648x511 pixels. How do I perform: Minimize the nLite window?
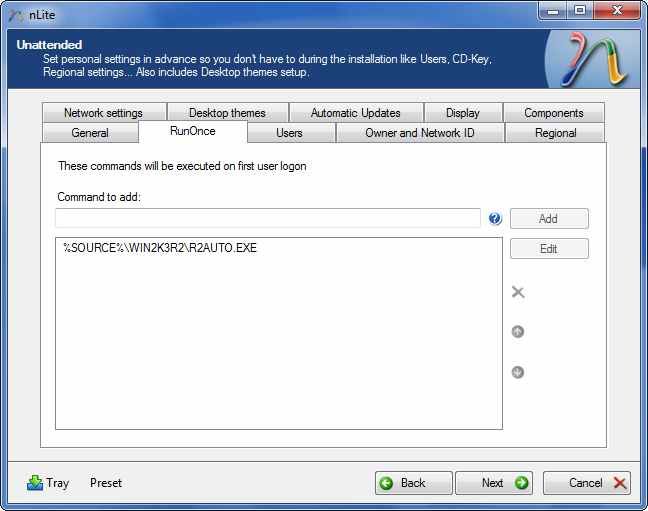click(553, 11)
